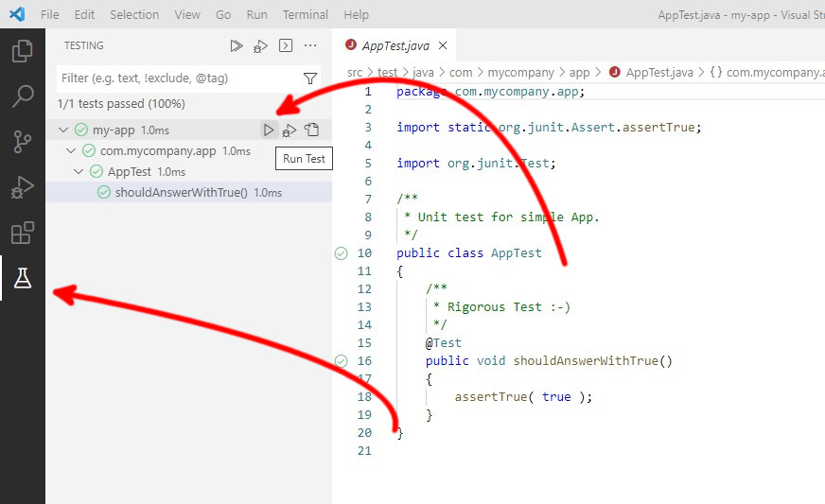Collapse the my-app tree node
The width and height of the screenshot is (825, 504).
(x=63, y=130)
